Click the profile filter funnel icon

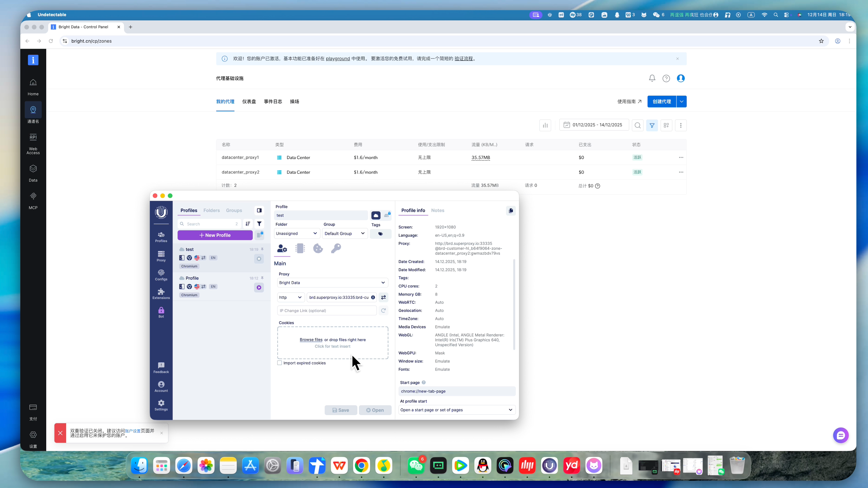coord(259,224)
